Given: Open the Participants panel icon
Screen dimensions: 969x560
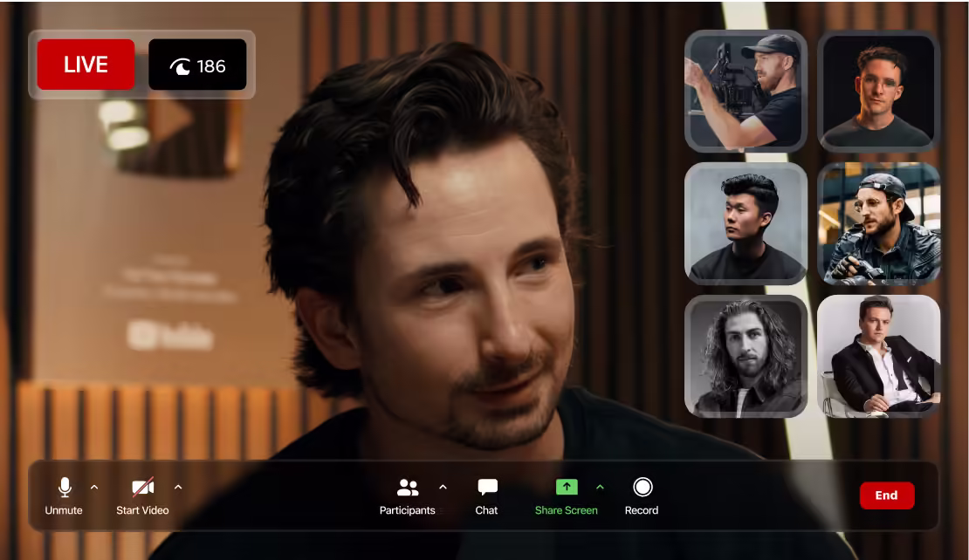Looking at the screenshot, I should [x=408, y=487].
